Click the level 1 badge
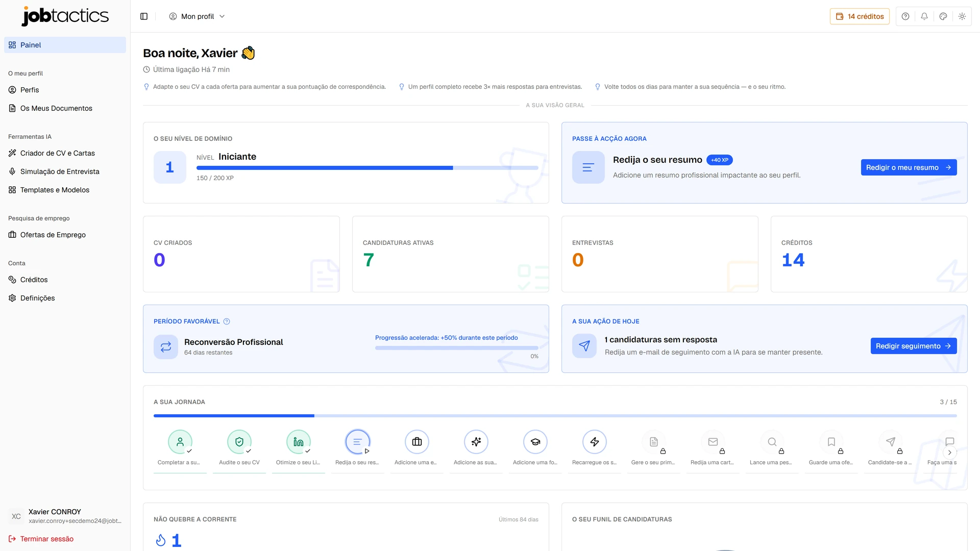This screenshot has height=551, width=980. click(170, 167)
